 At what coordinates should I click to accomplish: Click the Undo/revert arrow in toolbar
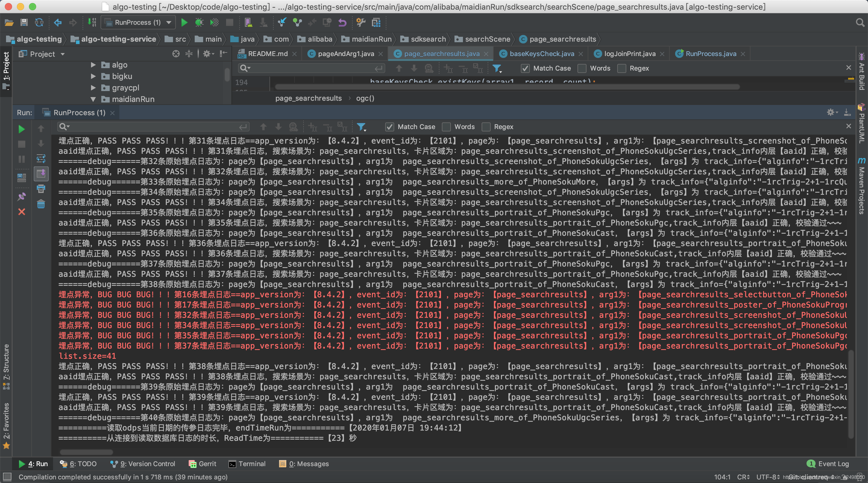coord(342,23)
